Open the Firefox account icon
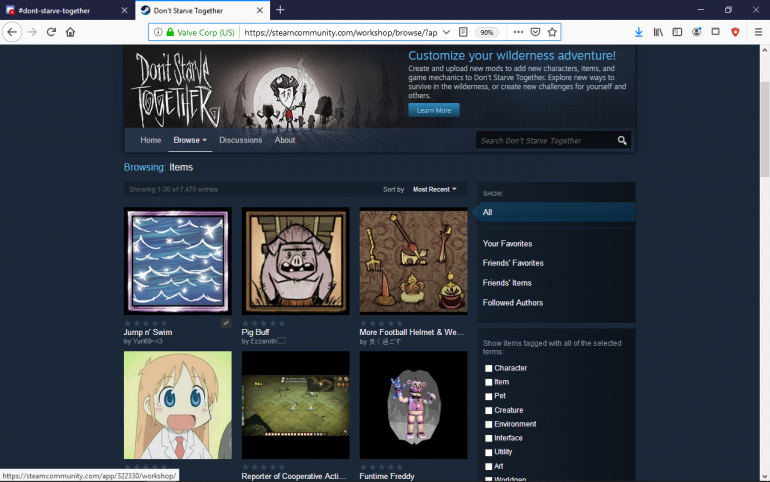Image resolution: width=770 pixels, height=482 pixels. click(x=696, y=32)
